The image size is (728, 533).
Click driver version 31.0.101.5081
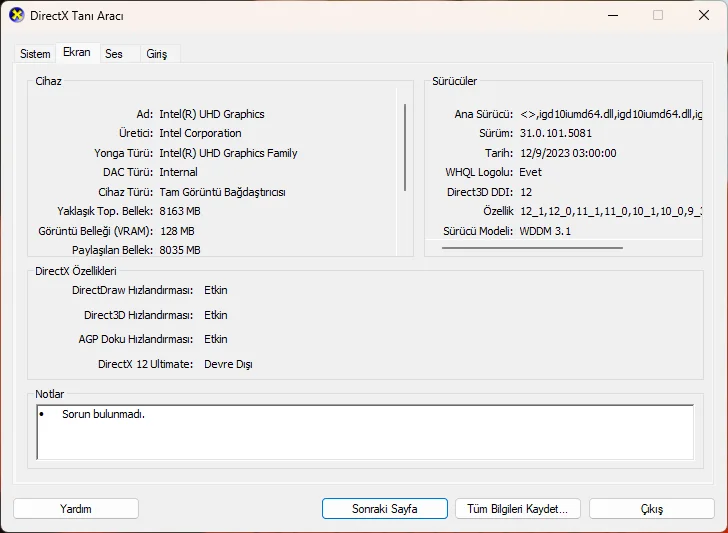click(x=556, y=133)
